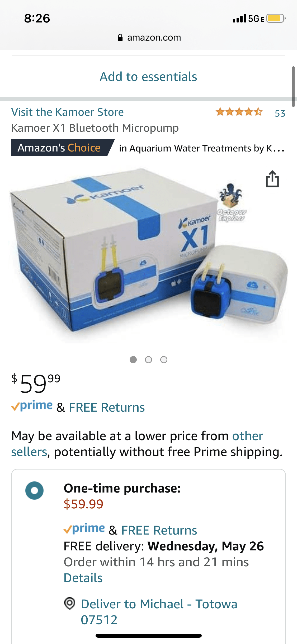Tap the cellular signal bars icon
The height and width of the screenshot is (644, 297).
click(240, 19)
